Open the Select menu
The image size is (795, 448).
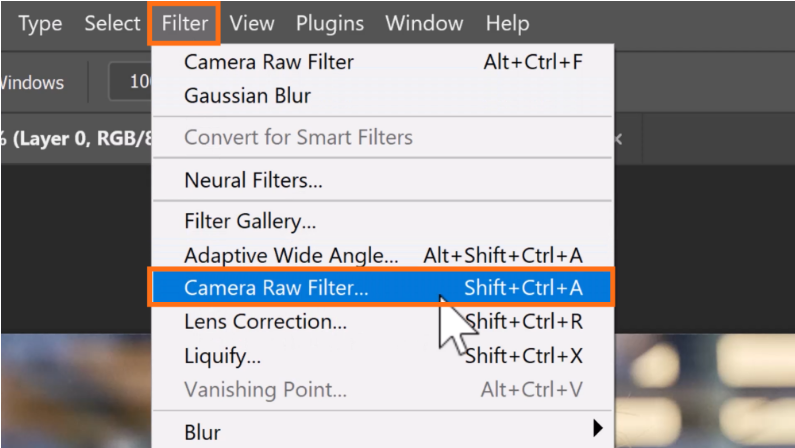pyautogui.click(x=112, y=23)
